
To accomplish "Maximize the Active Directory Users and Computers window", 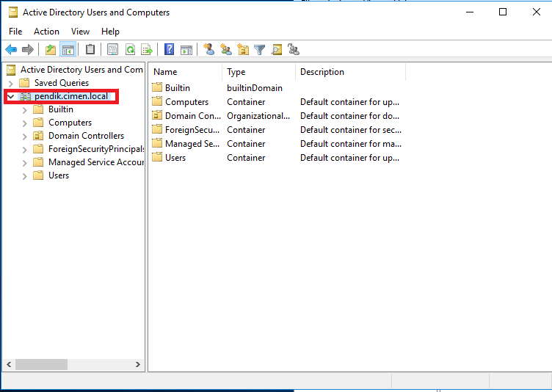I will 503,12.
